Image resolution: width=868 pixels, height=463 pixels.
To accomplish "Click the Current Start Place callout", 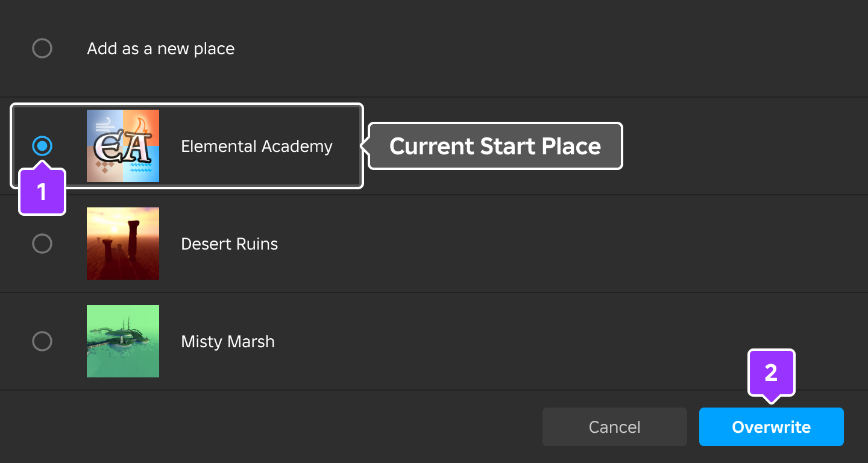I will pyautogui.click(x=495, y=146).
